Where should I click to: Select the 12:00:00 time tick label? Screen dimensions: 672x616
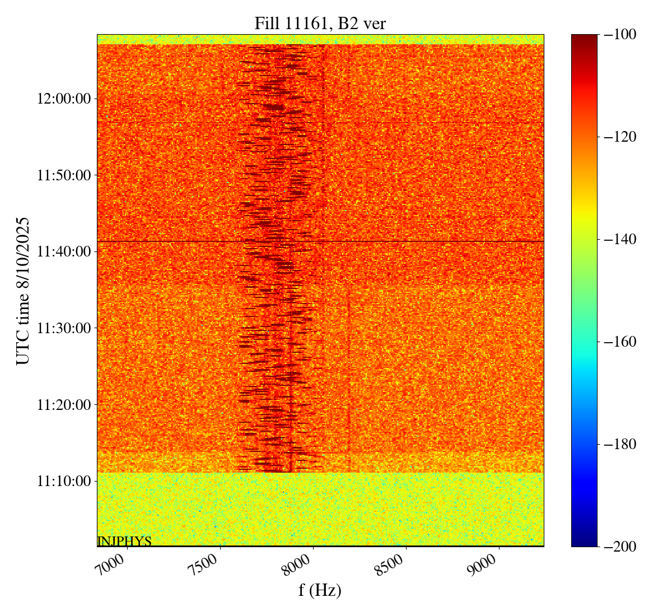coord(63,99)
